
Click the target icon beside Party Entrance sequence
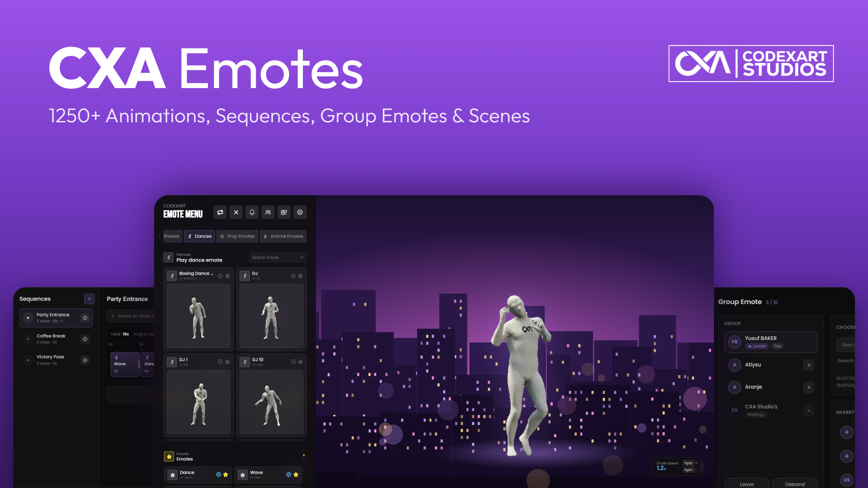point(85,318)
